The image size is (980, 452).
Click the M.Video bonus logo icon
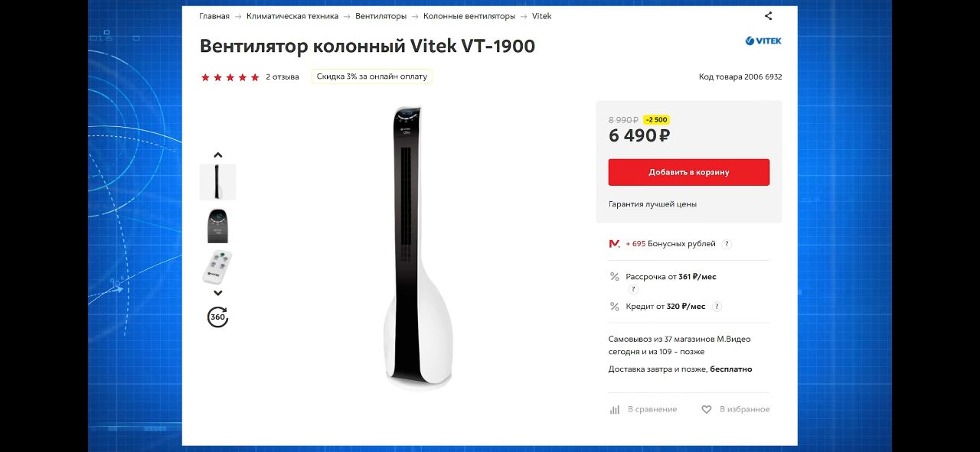614,244
